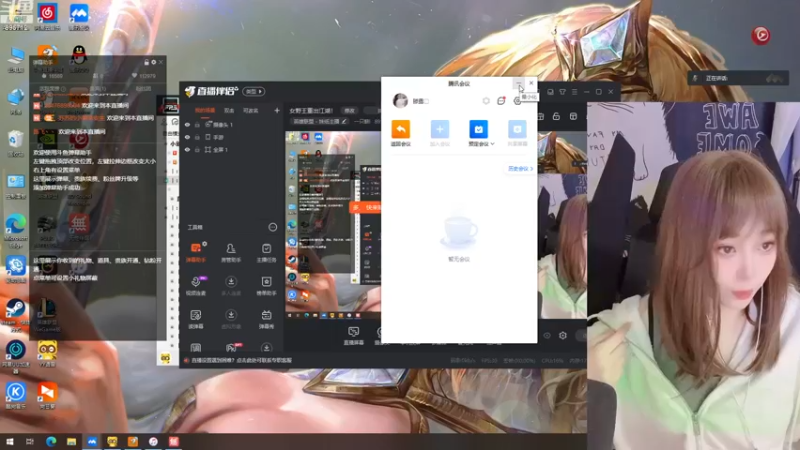This screenshot has height=450, width=800.
Task: Click the red circular floating icon at top right
Action: pos(761,35)
